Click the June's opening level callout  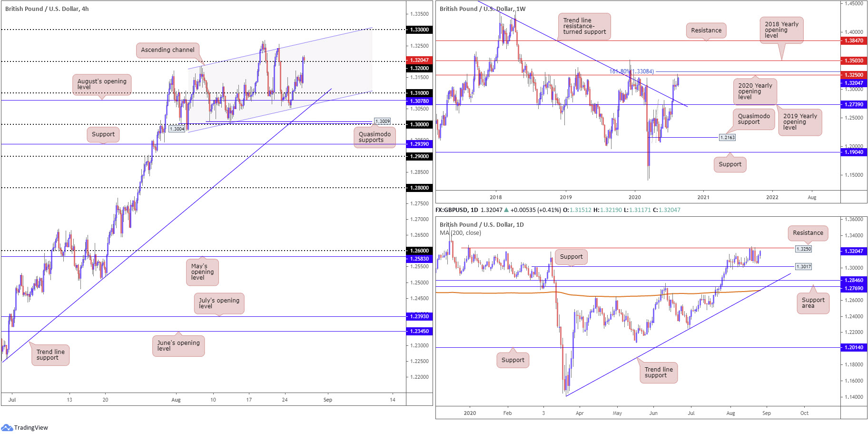pyautogui.click(x=178, y=346)
